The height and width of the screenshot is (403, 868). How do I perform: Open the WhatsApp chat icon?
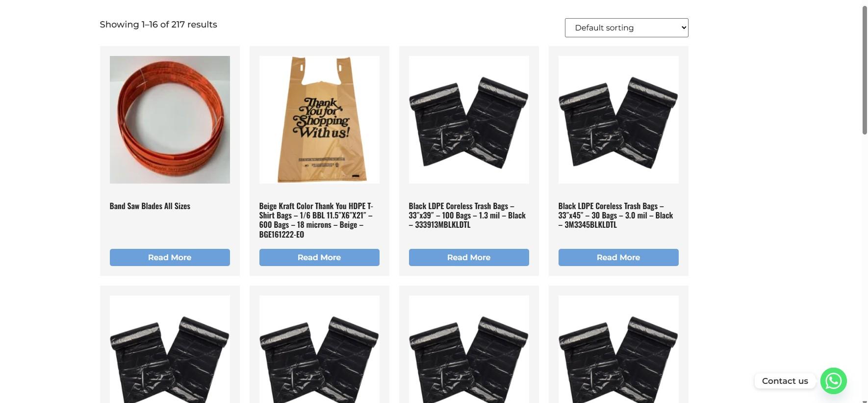pyautogui.click(x=833, y=381)
